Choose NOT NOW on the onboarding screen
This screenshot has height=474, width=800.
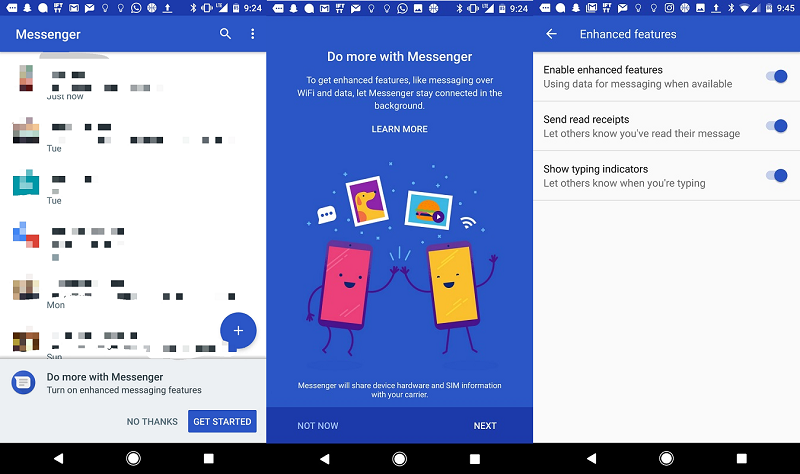click(x=318, y=426)
